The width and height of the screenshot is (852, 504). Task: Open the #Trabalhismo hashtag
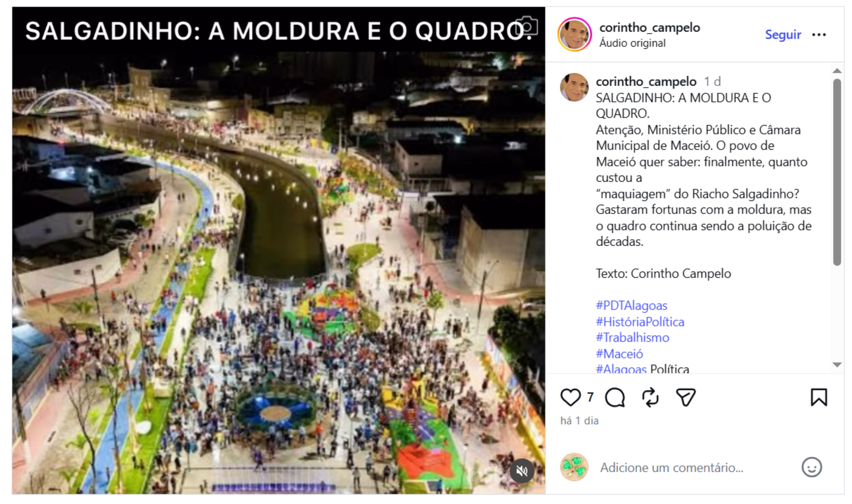click(633, 338)
